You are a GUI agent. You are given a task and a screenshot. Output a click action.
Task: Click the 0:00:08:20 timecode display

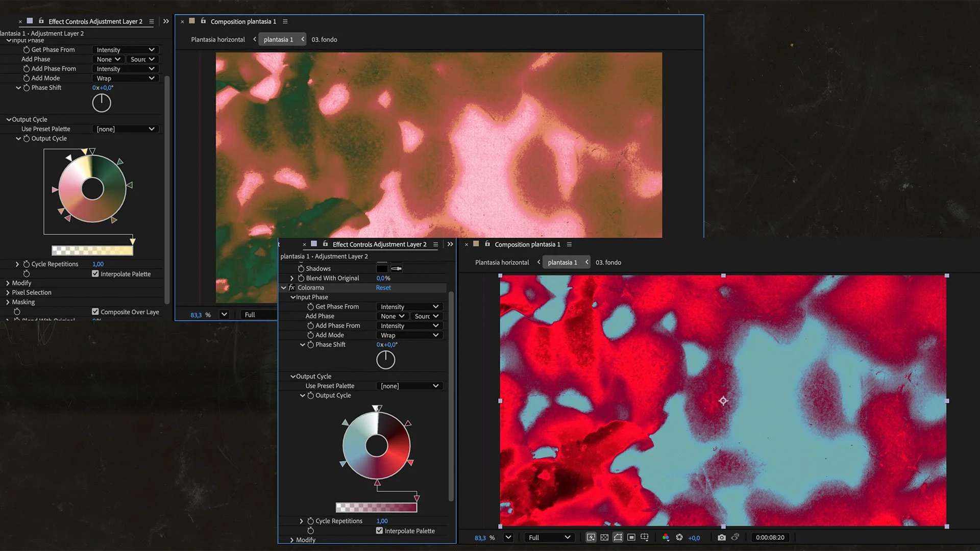770,537
